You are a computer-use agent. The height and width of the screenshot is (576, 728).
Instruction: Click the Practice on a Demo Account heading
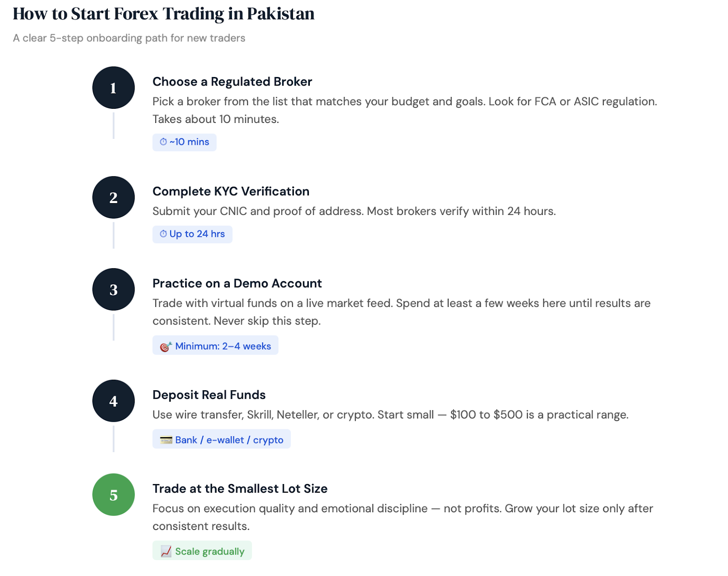237,283
